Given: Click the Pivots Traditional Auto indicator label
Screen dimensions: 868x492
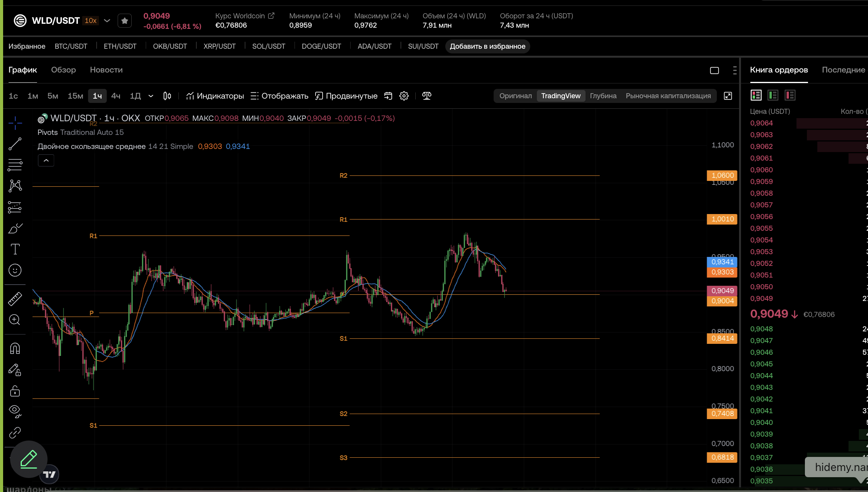Looking at the screenshot, I should coord(81,133).
